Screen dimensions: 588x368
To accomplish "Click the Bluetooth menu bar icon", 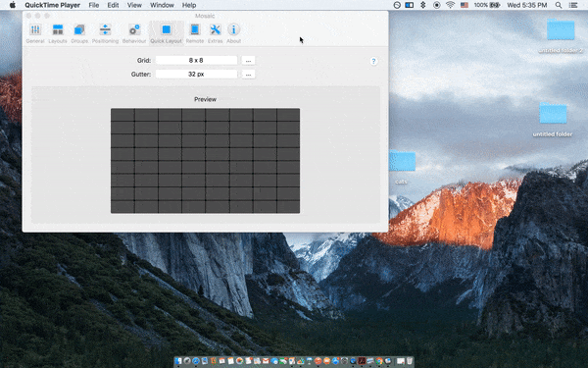I will coord(423,5).
